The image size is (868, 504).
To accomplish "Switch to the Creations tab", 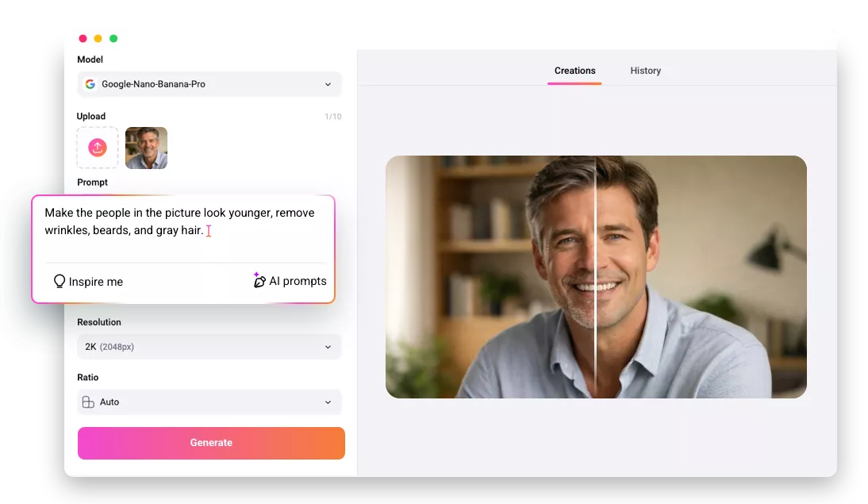I will click(574, 71).
